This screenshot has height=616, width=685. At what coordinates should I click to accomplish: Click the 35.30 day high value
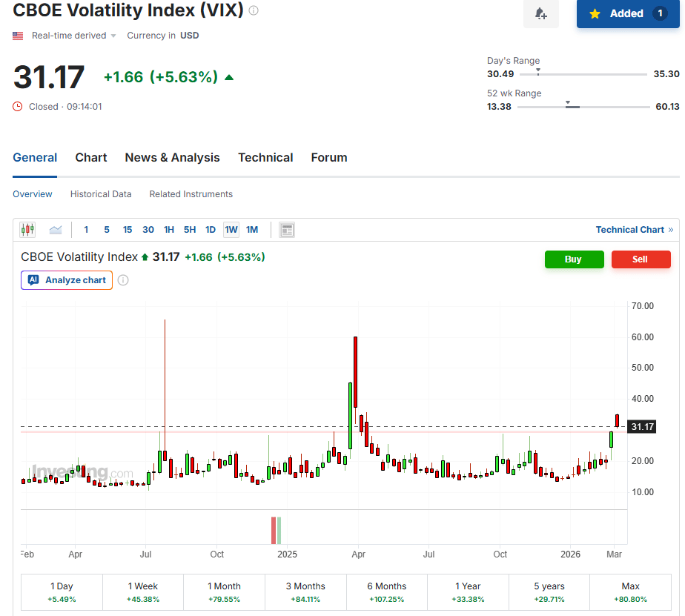666,74
